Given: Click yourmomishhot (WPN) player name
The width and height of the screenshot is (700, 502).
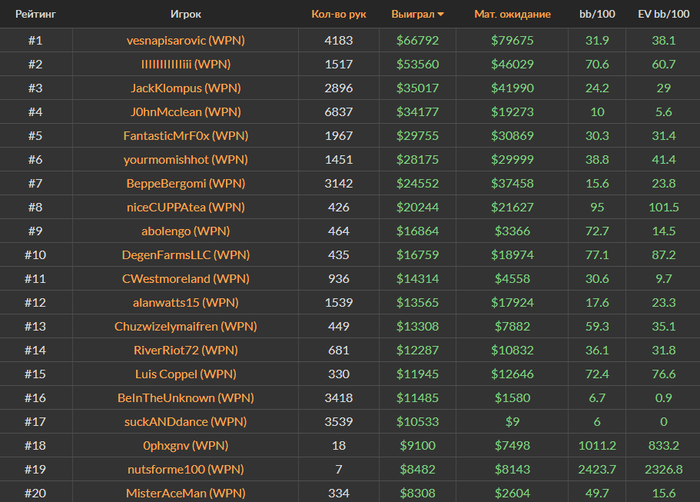Looking at the screenshot, I should [x=186, y=159].
